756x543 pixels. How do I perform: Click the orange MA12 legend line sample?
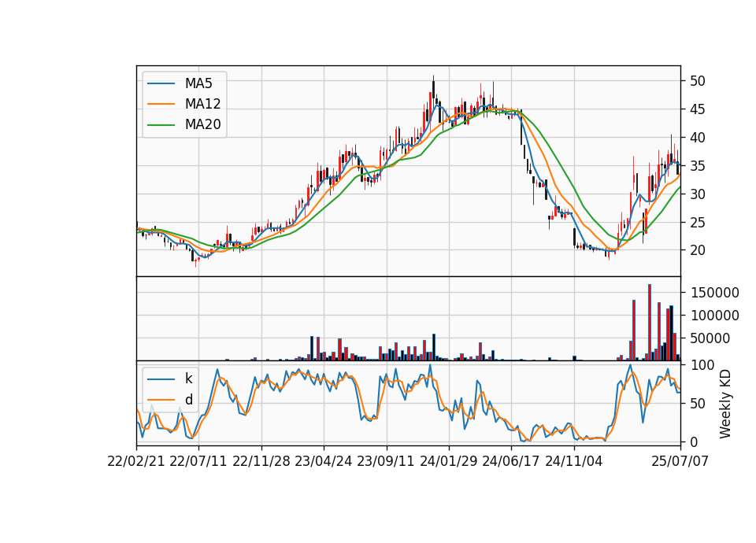coord(161,104)
